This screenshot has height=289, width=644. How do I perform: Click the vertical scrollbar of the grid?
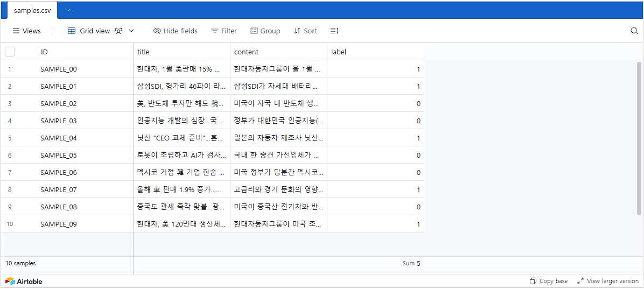coord(639,138)
